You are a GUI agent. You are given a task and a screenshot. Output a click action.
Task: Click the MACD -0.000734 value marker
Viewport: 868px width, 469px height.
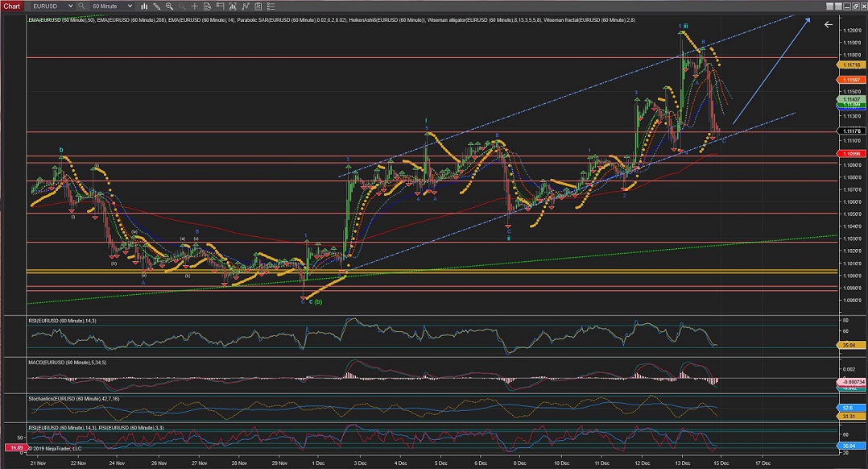851,382
